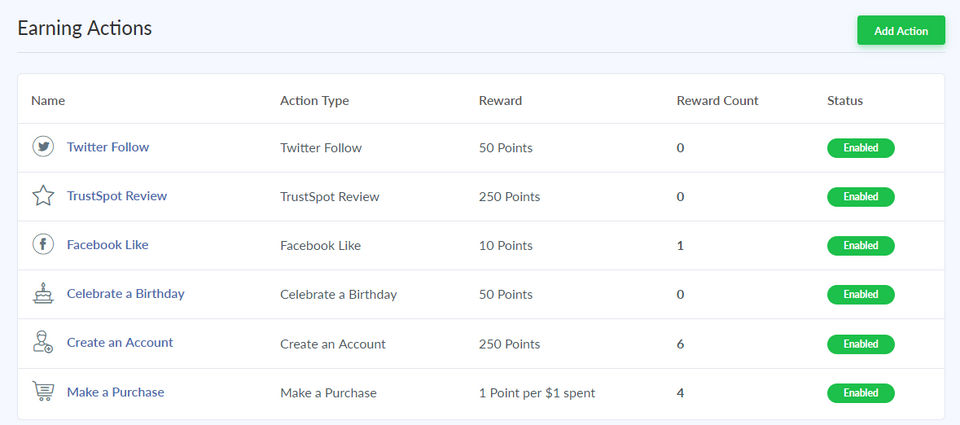Toggle Enabled status for TrustSpot Review

coord(860,197)
